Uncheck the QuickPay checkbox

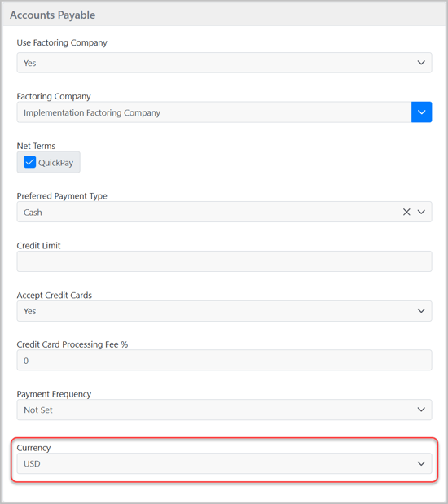click(x=29, y=162)
